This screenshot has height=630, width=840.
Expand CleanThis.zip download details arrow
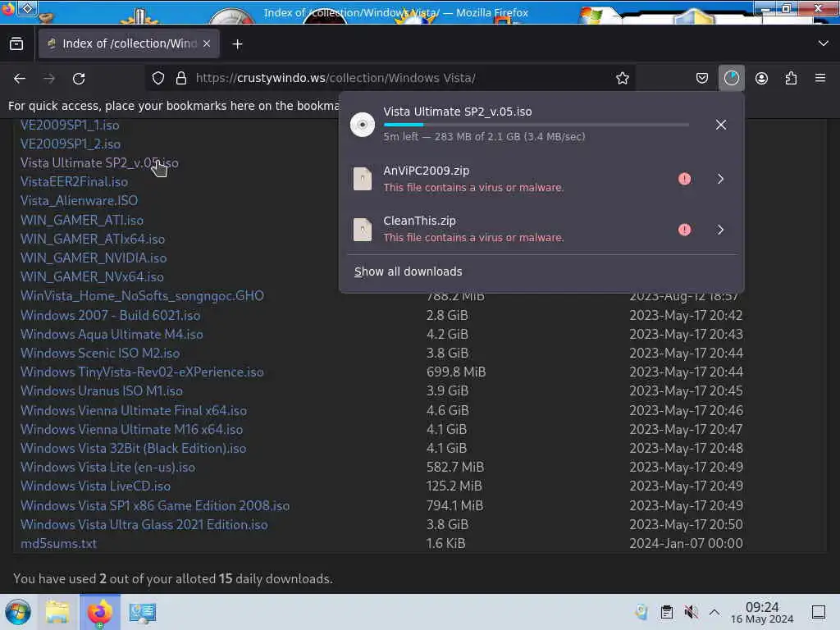(x=720, y=230)
